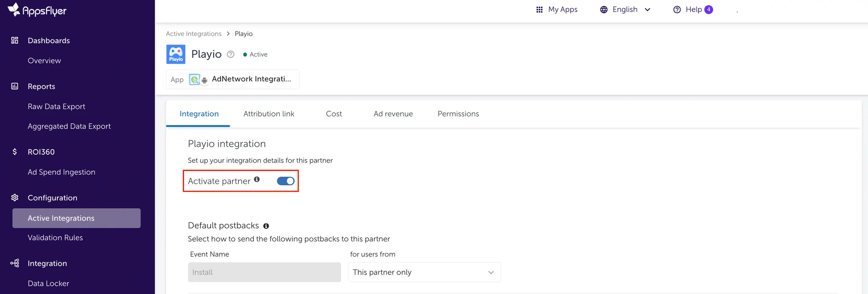Go to Active Integrations breadcrumb link
This screenshot has height=294, width=868.
click(x=194, y=33)
